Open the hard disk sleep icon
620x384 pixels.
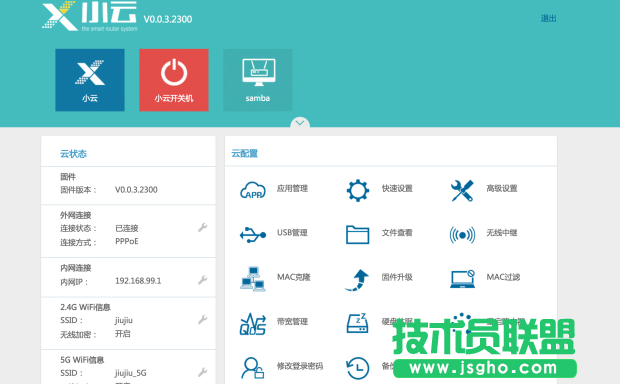click(357, 323)
